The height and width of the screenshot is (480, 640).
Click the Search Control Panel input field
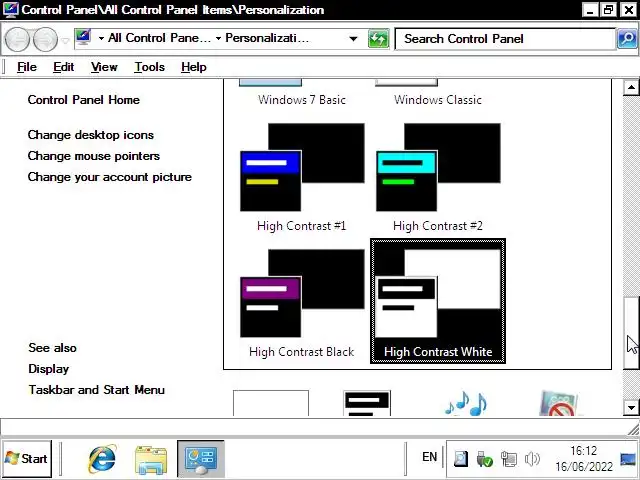(505, 39)
